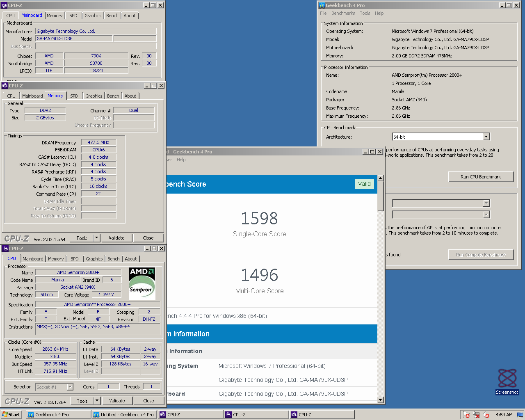525x420 pixels.
Task: Click the Screenshot desktop icon
Action: pyautogui.click(x=507, y=381)
